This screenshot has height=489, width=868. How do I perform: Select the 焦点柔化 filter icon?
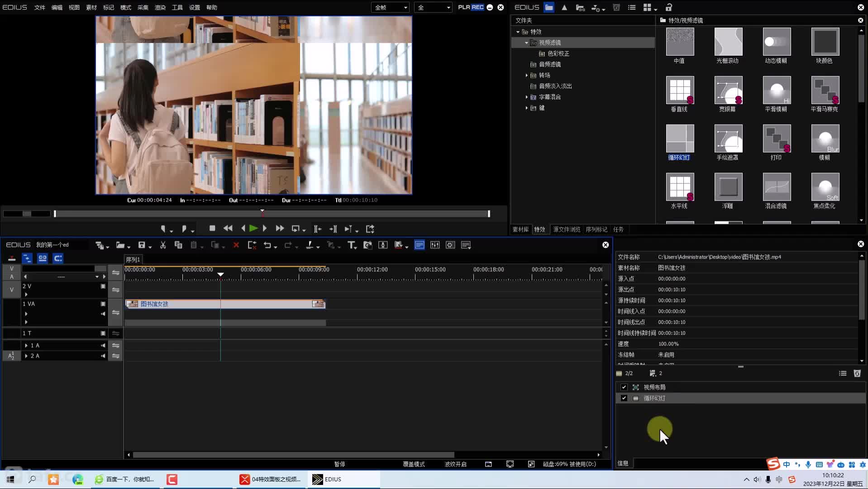(x=825, y=187)
